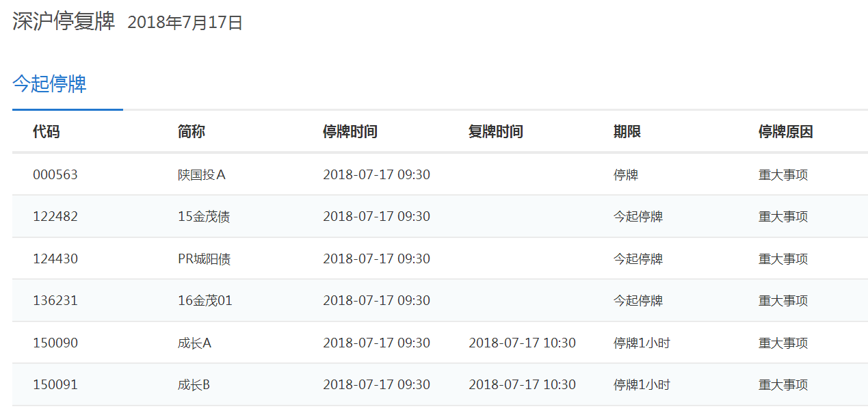Click the 16金茂01 name
This screenshot has height=411, width=868.
point(205,301)
